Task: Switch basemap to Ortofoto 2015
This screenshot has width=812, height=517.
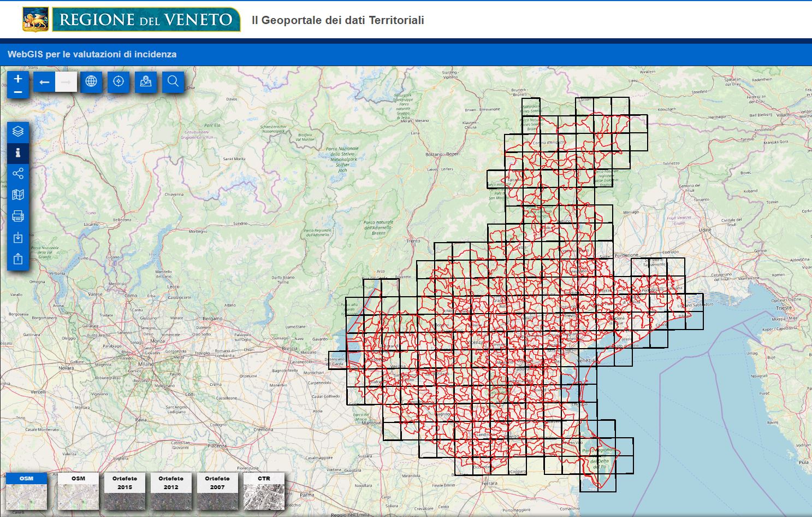Action: click(x=125, y=491)
